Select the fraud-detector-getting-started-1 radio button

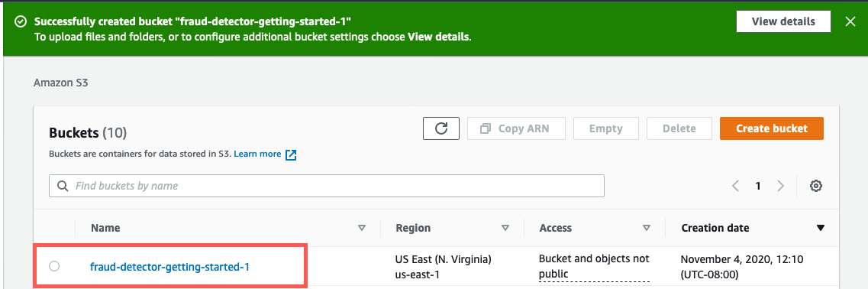54,266
